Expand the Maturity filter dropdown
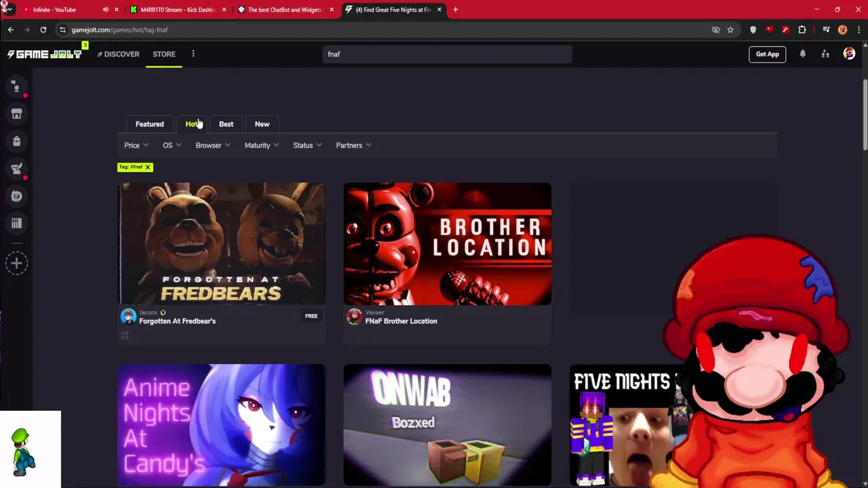The width and height of the screenshot is (868, 488). pyautogui.click(x=262, y=145)
